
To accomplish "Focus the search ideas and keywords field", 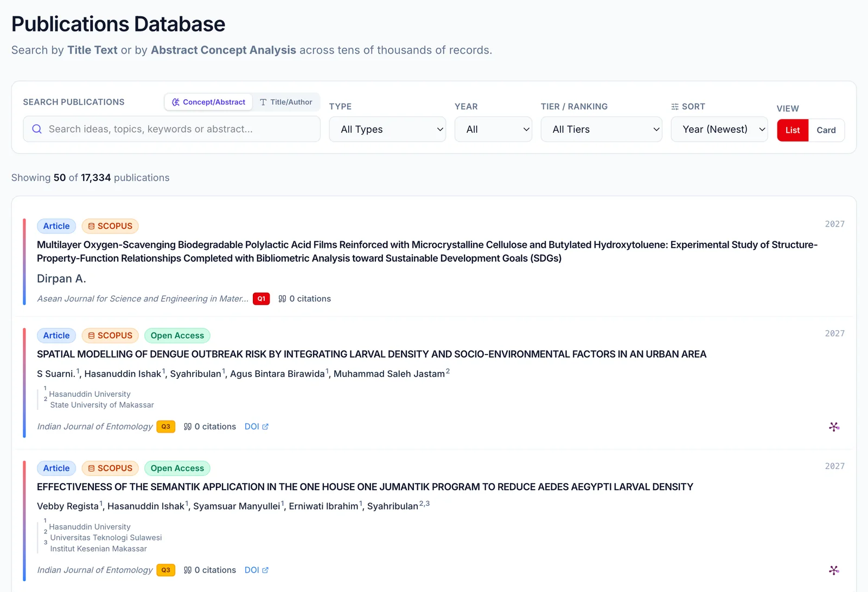I will coord(171,129).
